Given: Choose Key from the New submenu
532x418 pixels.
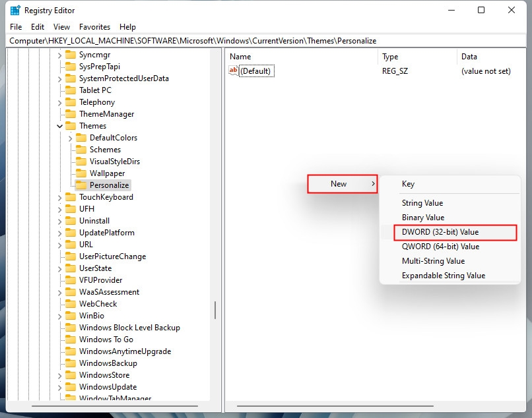Looking at the screenshot, I should 450,184.
